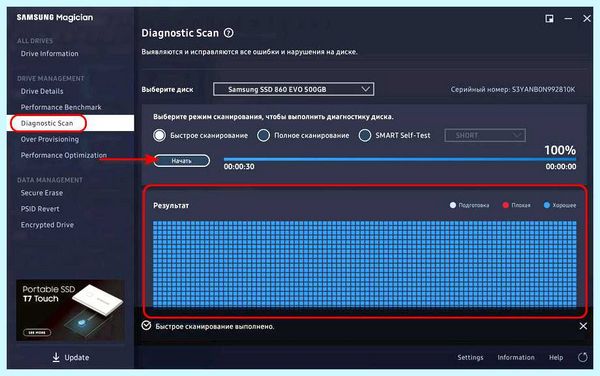Open Diagnostic Scan help question-mark icon
The height and width of the screenshot is (376, 600).
(x=228, y=33)
